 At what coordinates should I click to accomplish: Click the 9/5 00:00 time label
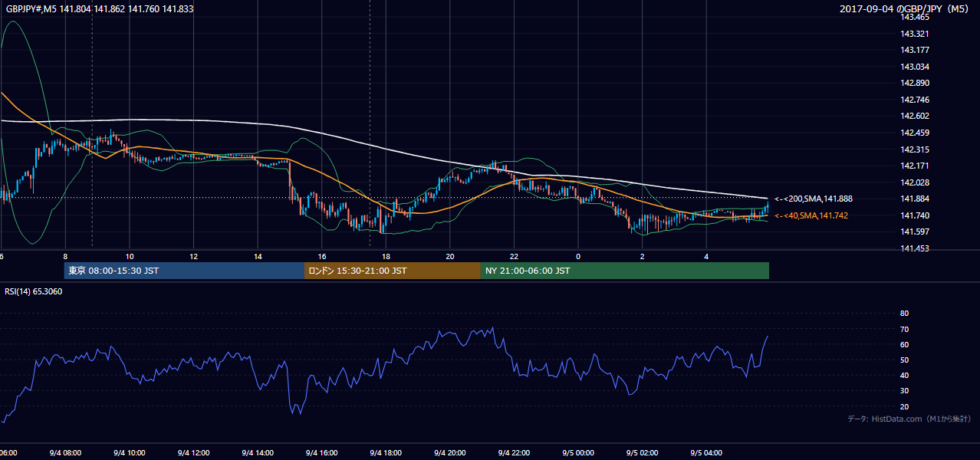point(578,452)
